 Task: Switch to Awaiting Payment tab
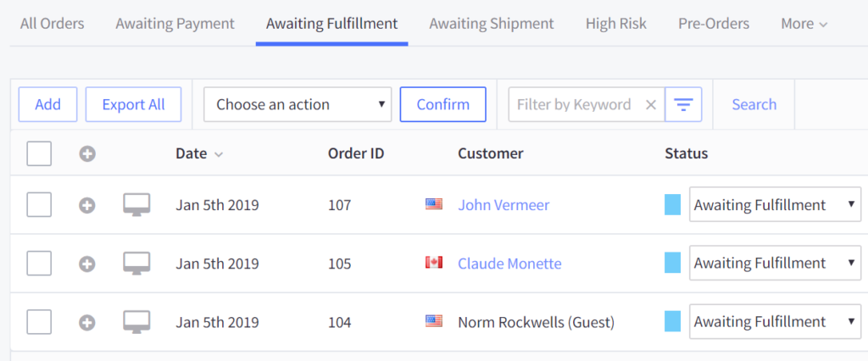[175, 24]
